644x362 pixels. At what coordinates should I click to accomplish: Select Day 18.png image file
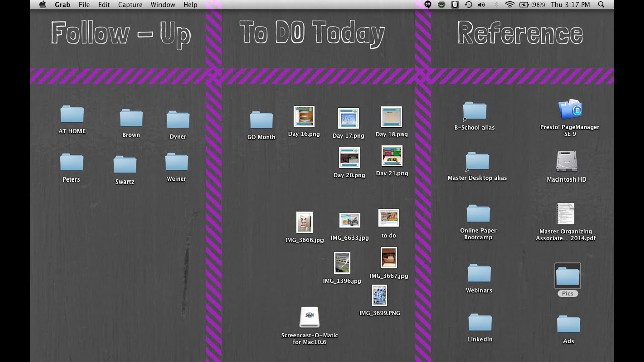tap(391, 117)
